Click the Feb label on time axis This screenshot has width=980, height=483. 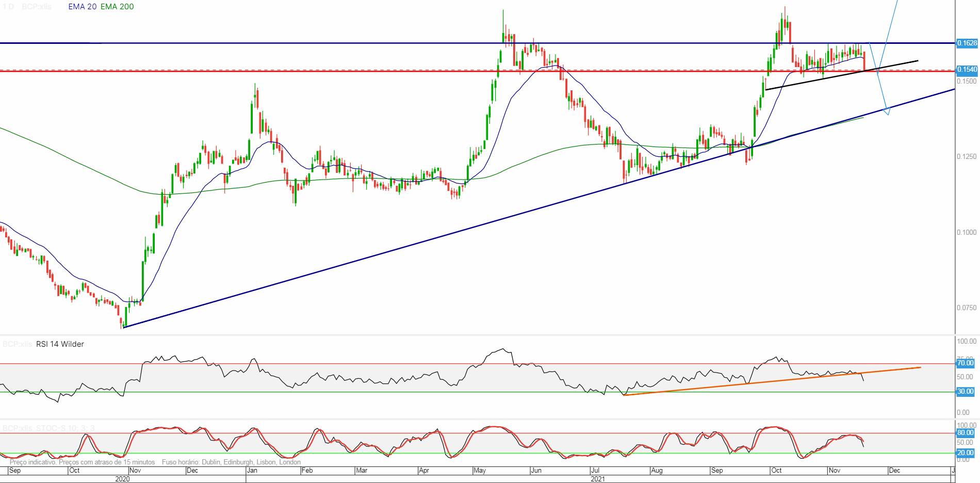(x=307, y=471)
